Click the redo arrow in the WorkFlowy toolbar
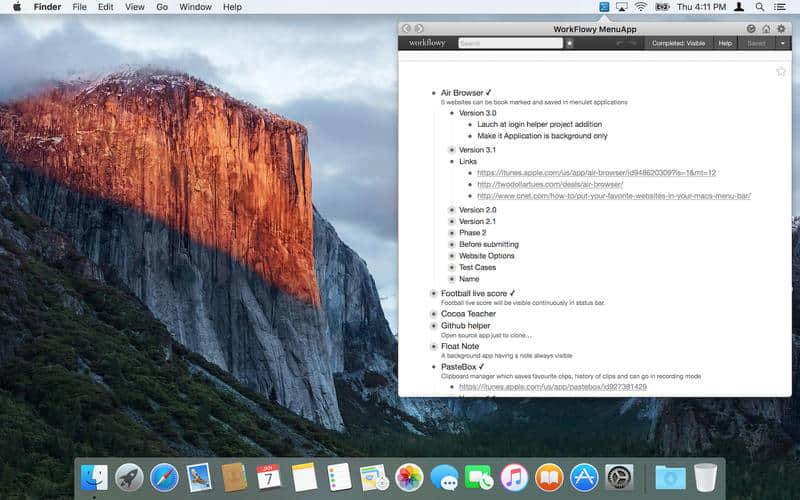The width and height of the screenshot is (800, 500). 633,43
